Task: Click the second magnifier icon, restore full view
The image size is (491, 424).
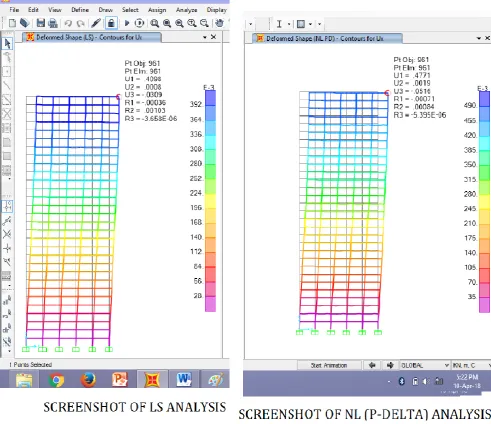Action: point(167,23)
